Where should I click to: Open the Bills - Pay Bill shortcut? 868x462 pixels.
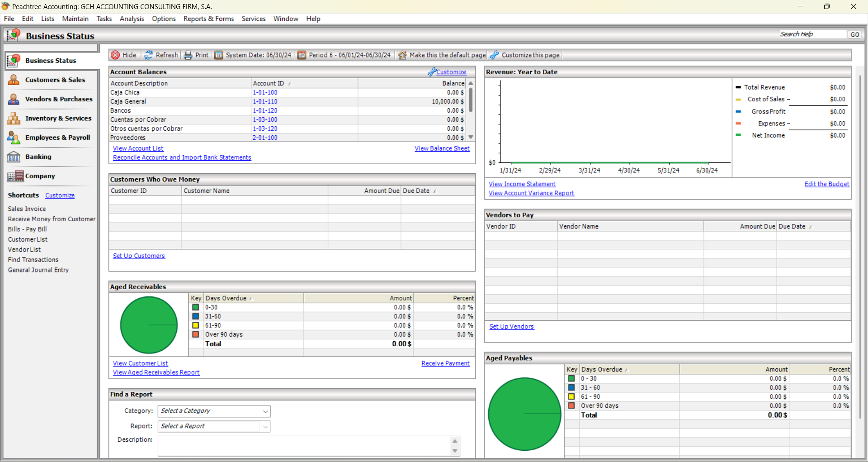tap(27, 229)
